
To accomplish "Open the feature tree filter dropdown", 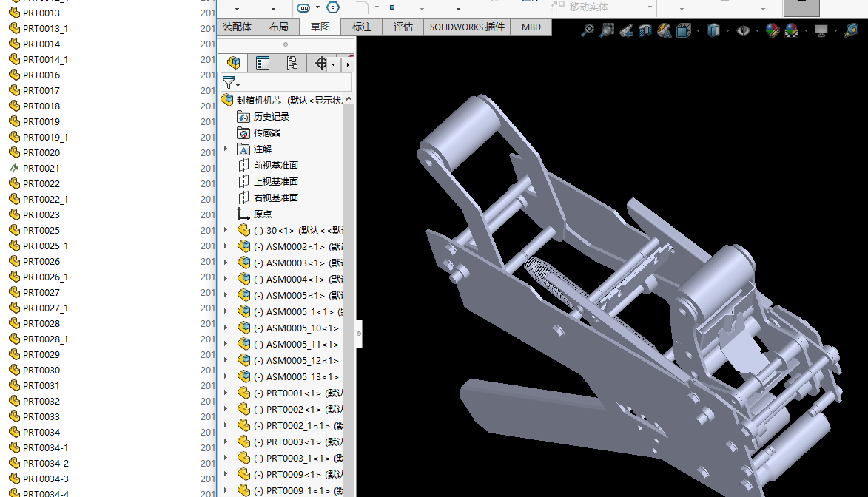I will pos(231,83).
